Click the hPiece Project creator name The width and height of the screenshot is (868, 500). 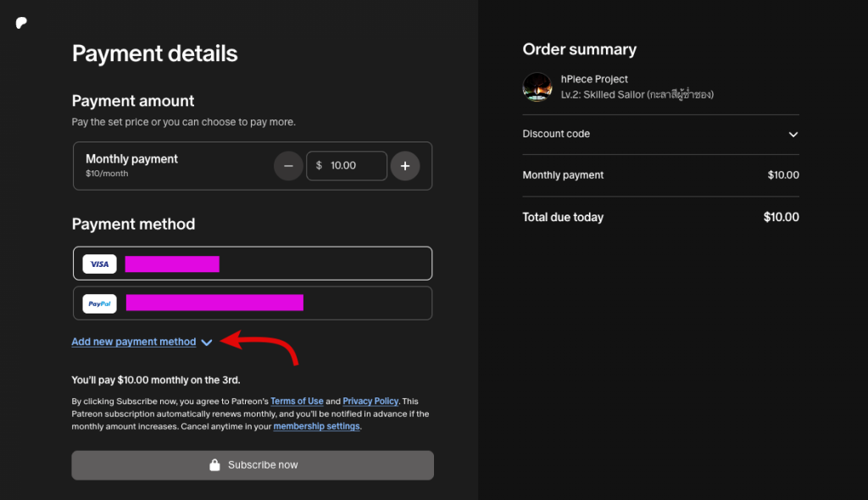click(594, 79)
